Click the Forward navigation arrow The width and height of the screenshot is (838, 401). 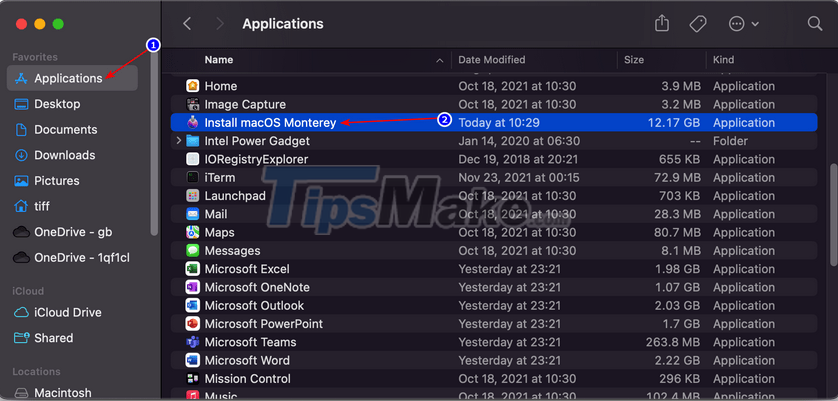point(219,24)
